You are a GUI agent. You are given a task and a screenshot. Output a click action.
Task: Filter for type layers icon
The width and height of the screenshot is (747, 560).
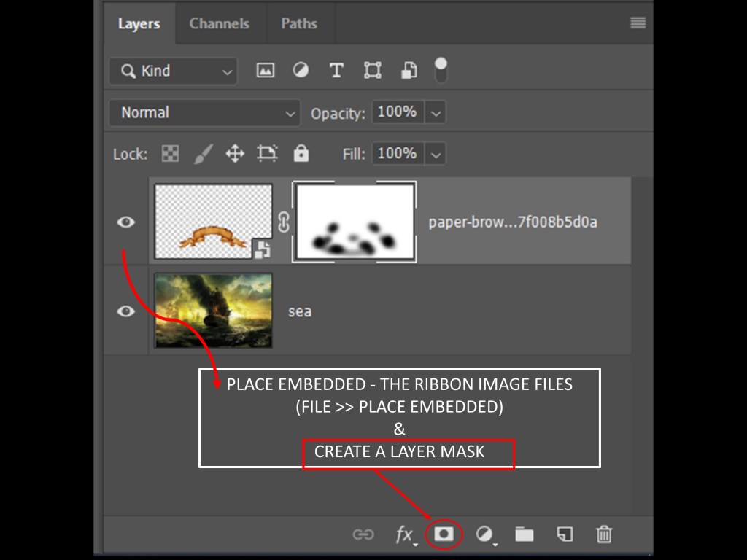[336, 71]
